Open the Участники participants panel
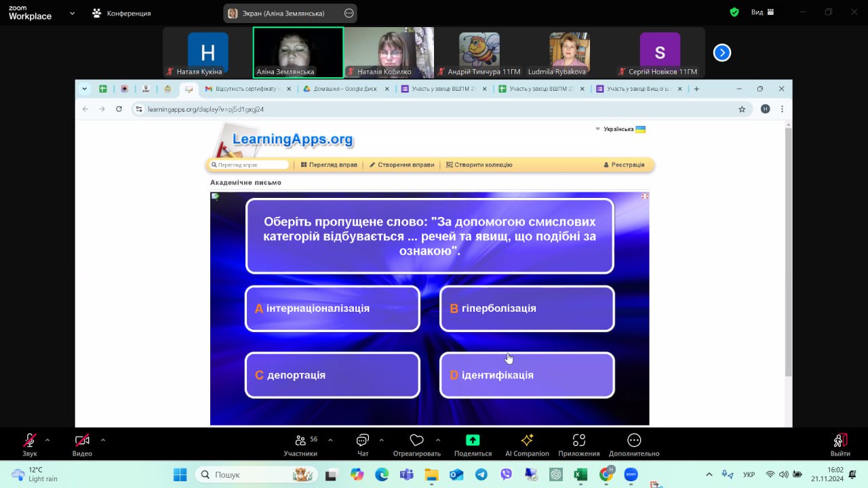The width and height of the screenshot is (868, 488). (300, 445)
